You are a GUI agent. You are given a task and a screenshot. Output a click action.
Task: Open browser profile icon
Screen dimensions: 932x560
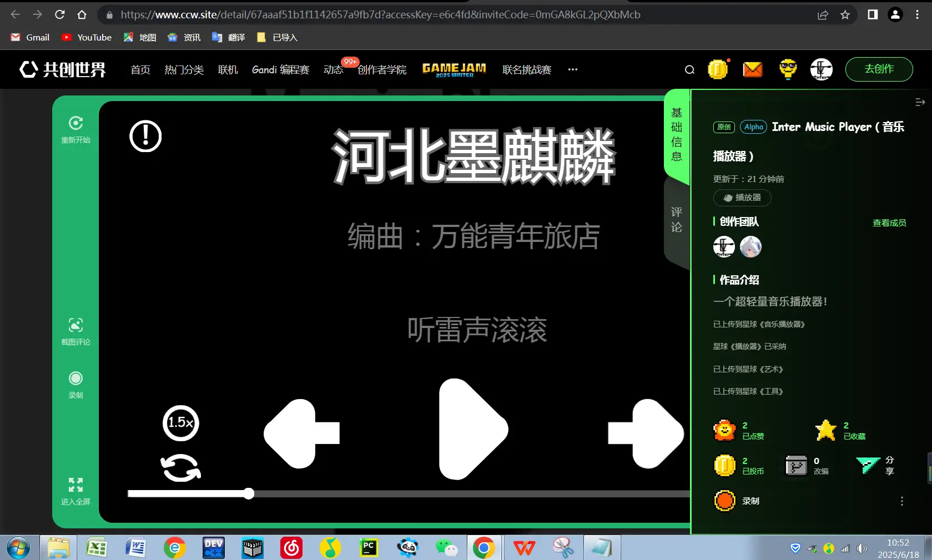895,14
